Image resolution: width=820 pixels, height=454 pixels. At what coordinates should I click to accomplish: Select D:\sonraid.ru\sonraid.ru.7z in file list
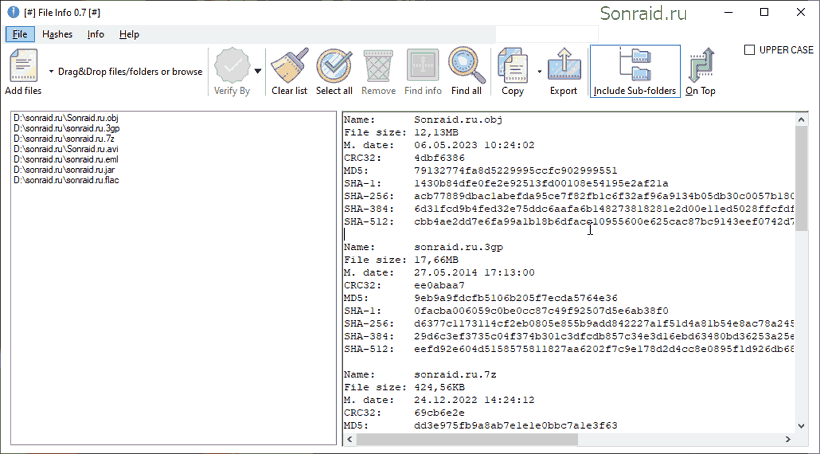[64, 139]
